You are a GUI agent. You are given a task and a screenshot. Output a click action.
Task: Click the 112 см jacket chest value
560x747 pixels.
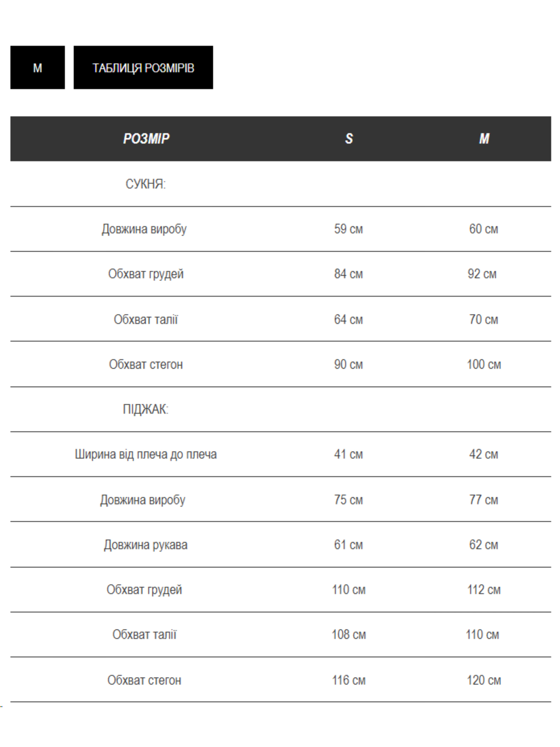coord(484,590)
